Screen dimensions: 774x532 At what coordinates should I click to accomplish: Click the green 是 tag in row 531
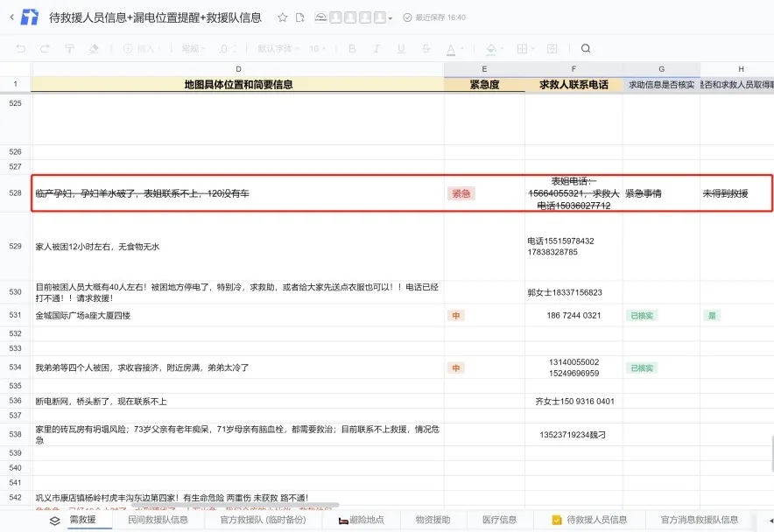[x=713, y=315]
